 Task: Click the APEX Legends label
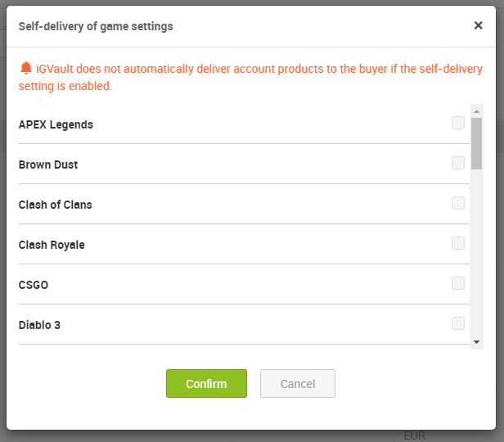click(x=56, y=124)
